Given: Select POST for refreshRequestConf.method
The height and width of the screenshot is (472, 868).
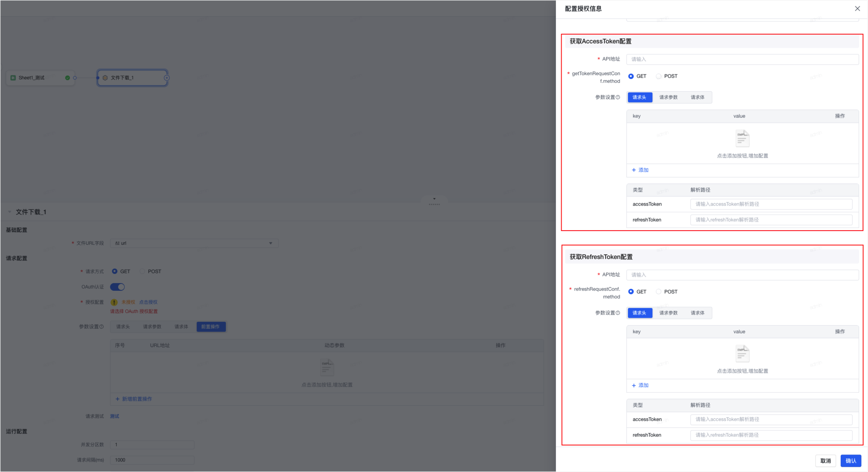Looking at the screenshot, I should (x=659, y=292).
